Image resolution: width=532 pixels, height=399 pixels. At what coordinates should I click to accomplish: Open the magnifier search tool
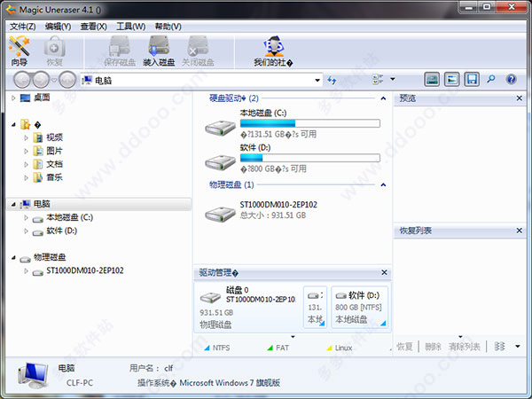tap(491, 80)
